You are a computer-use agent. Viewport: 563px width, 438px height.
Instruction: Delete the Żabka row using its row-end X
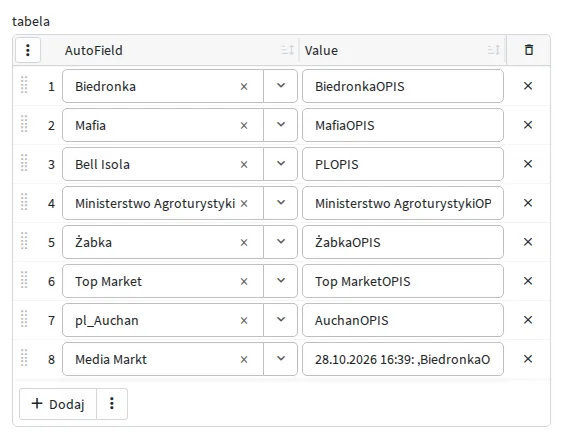[528, 242]
